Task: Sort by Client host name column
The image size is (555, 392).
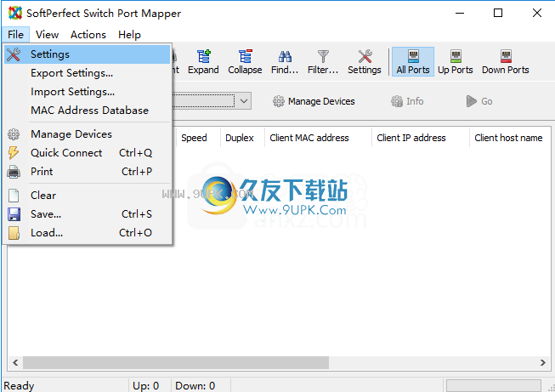Action: [510, 138]
